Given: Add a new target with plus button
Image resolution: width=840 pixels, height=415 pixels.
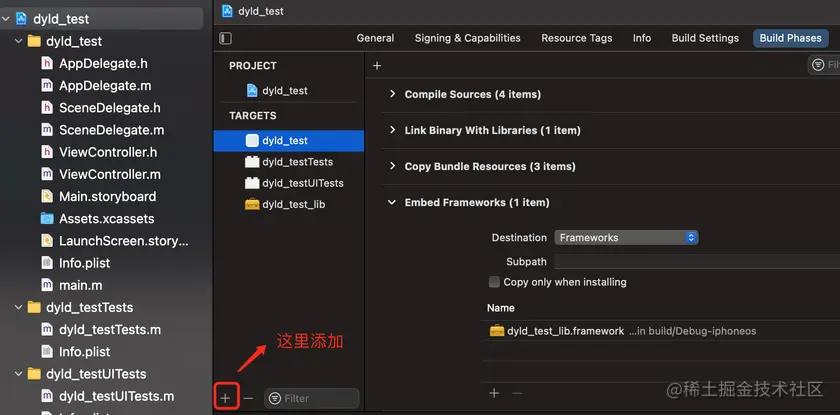Looking at the screenshot, I should coord(226,398).
